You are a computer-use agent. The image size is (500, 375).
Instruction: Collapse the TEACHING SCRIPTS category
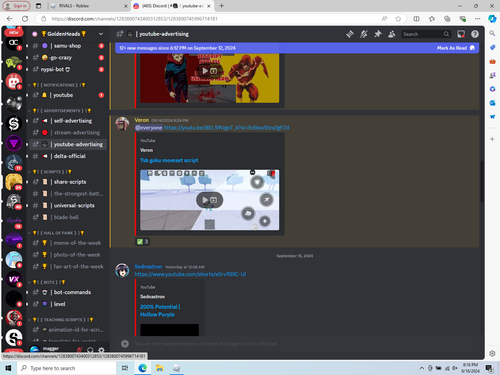pyautogui.click(x=61, y=320)
